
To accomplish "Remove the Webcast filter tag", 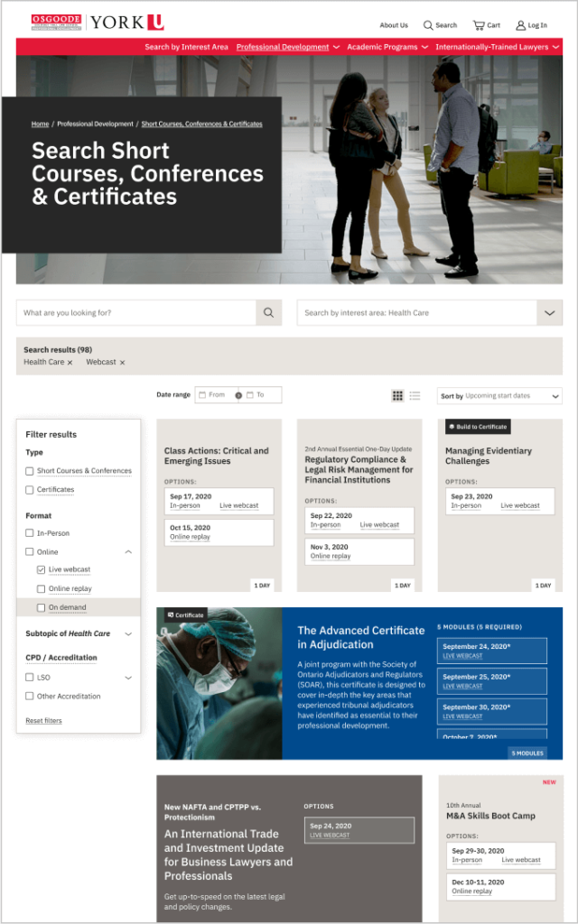I will (122, 363).
